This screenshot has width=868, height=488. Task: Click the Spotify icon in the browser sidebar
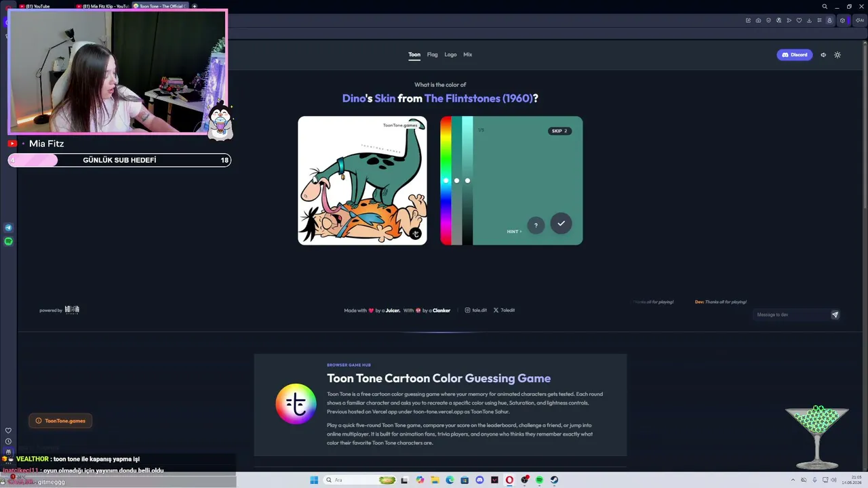(x=8, y=241)
